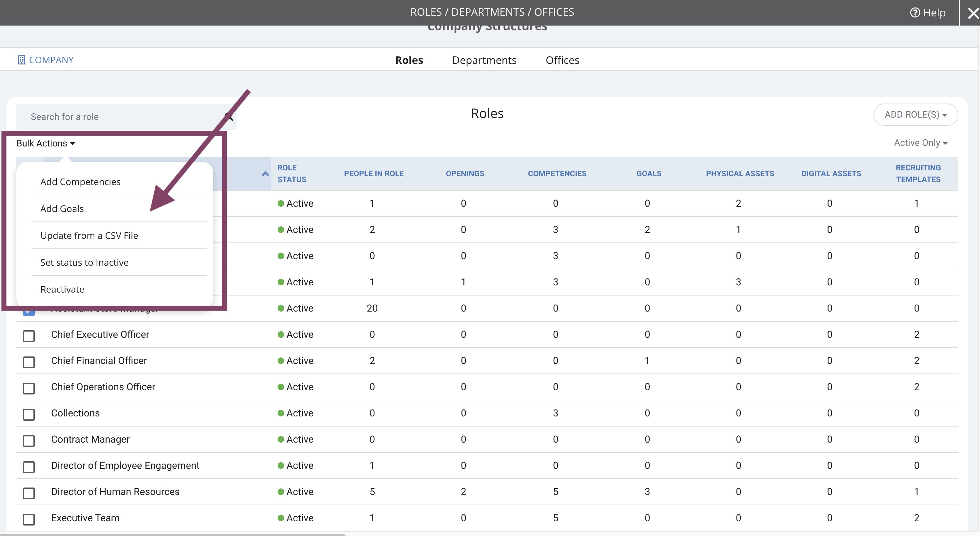The height and width of the screenshot is (536, 980).
Task: Click Director of Human Resources goals value 3
Action: 647,492
